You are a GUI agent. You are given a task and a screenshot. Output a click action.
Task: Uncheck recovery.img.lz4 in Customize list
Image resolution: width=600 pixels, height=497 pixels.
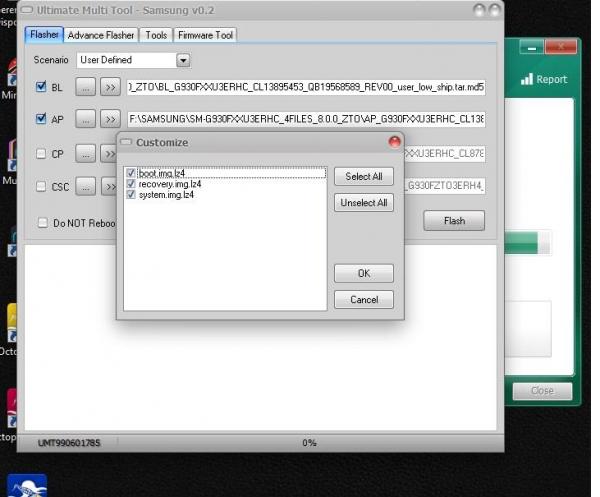click(x=131, y=184)
